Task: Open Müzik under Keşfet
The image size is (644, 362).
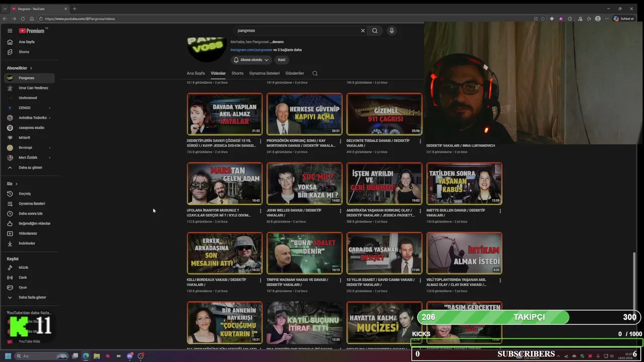Action: pos(29,267)
